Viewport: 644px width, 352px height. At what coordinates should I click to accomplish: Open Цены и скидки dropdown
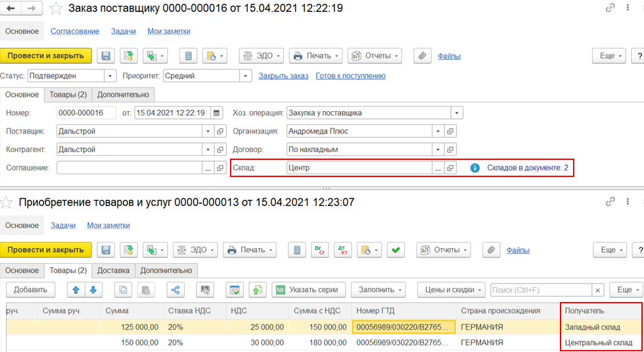click(x=451, y=290)
